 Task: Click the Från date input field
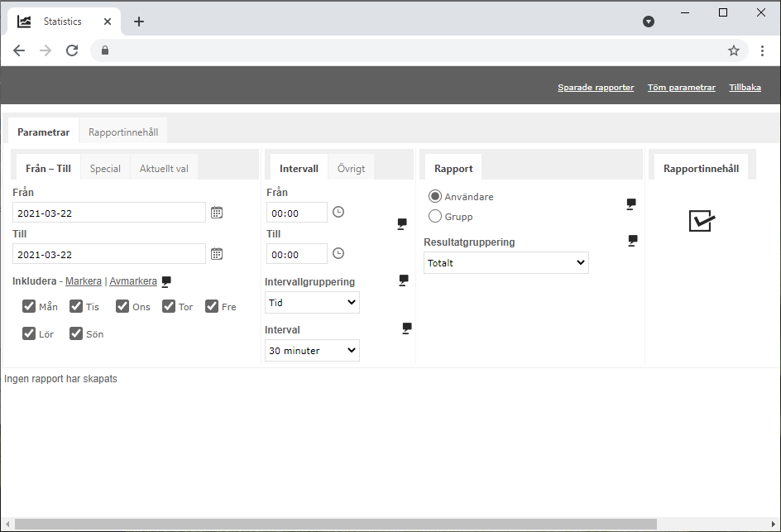[109, 213]
